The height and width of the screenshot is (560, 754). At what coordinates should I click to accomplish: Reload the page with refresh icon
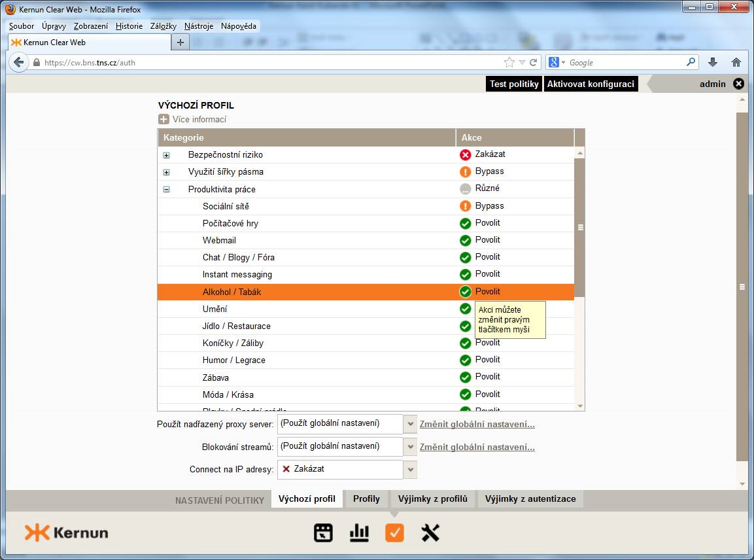click(x=533, y=62)
